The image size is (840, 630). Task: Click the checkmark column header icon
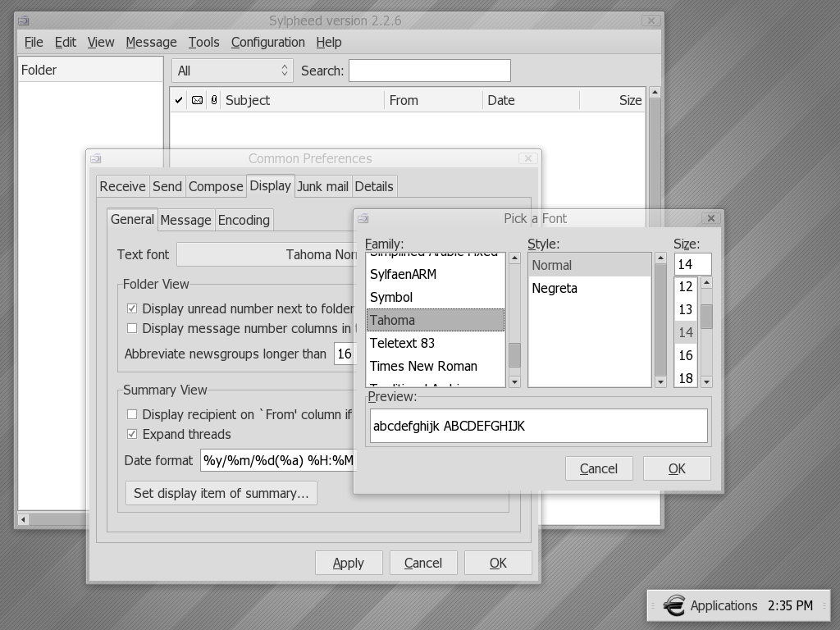[x=179, y=100]
